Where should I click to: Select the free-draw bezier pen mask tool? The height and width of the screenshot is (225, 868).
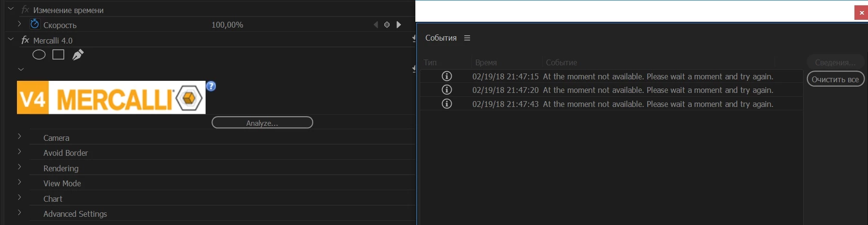click(x=77, y=55)
